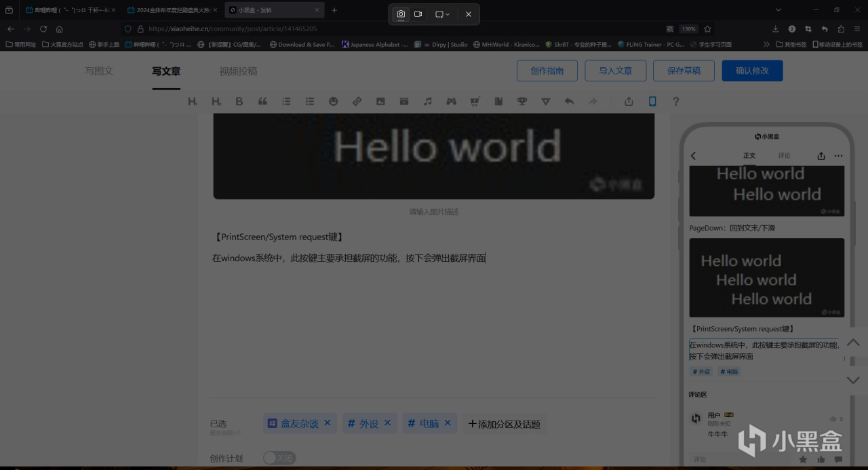Insert music via the note icon
This screenshot has width=868, height=470.
[427, 102]
